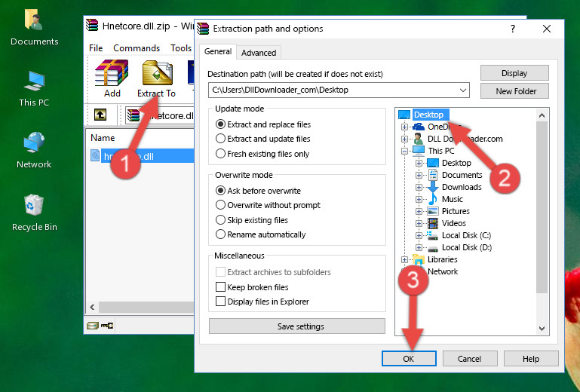The image size is (580, 392).
Task: Click the DLL Downloader.com user icon
Action: pyautogui.click(x=419, y=139)
